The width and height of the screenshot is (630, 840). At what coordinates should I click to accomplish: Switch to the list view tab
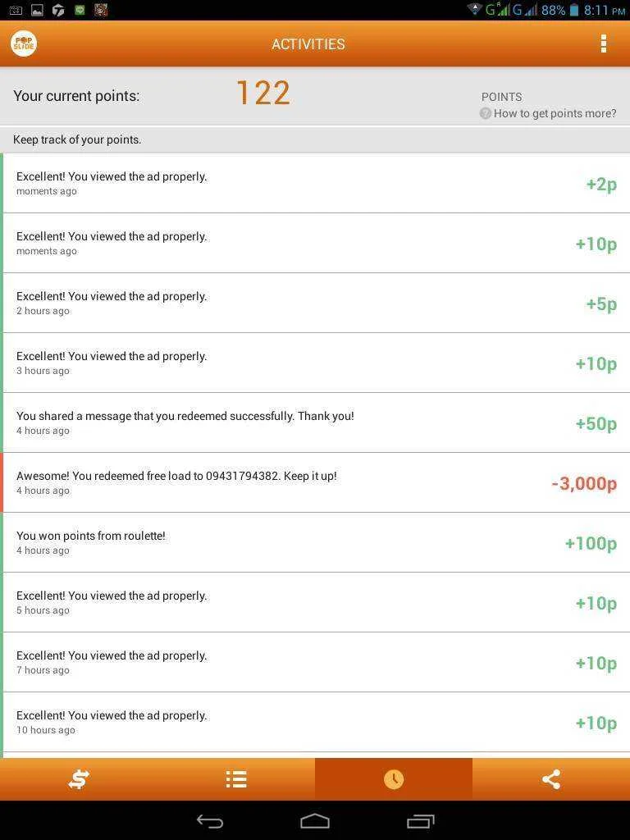[x=236, y=779]
